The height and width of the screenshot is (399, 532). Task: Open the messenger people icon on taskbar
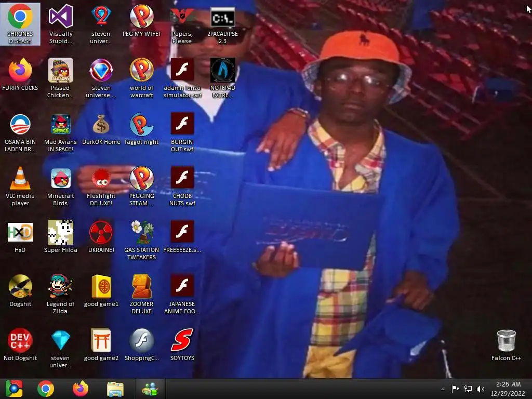(150, 389)
